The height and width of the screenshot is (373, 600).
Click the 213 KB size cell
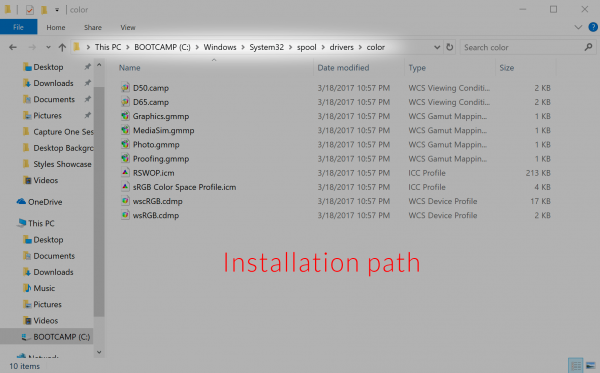538,173
